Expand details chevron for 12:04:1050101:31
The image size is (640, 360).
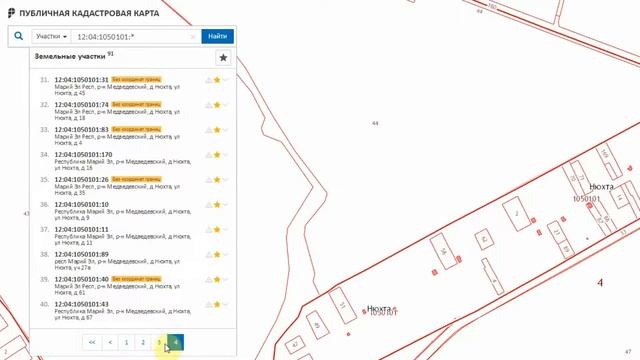pos(225,80)
